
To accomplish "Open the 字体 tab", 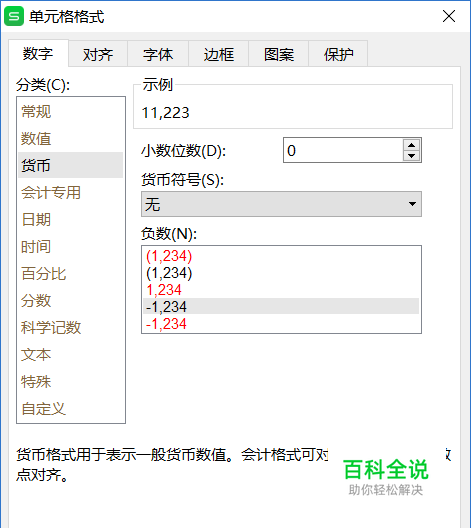I will [158, 54].
